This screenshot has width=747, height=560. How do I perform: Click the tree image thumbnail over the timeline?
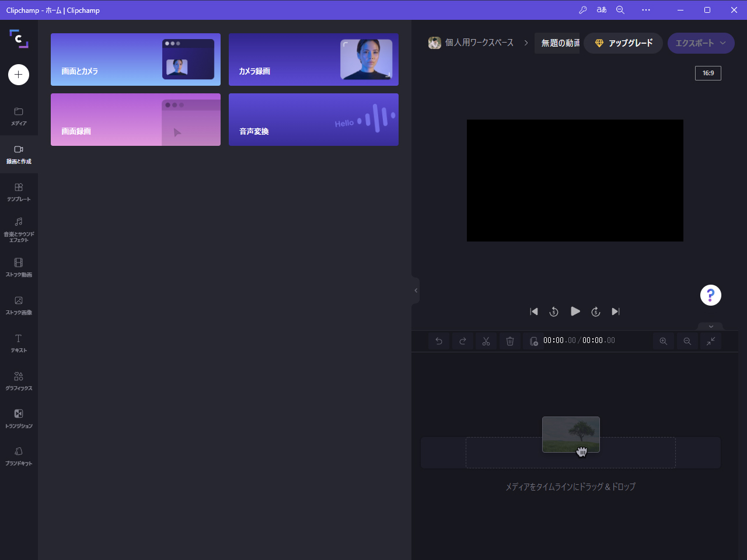571,435
